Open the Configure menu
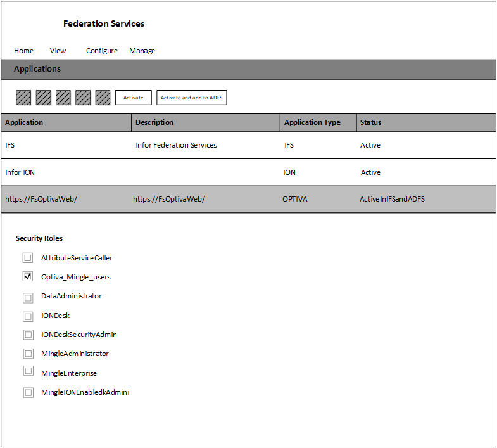Screen dimensions: 497x448 [x=102, y=51]
